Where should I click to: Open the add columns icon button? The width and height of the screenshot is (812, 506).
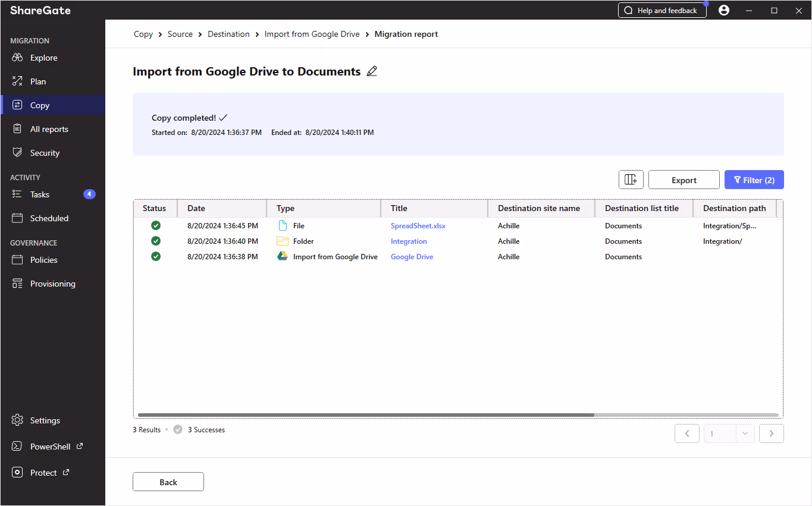point(631,180)
